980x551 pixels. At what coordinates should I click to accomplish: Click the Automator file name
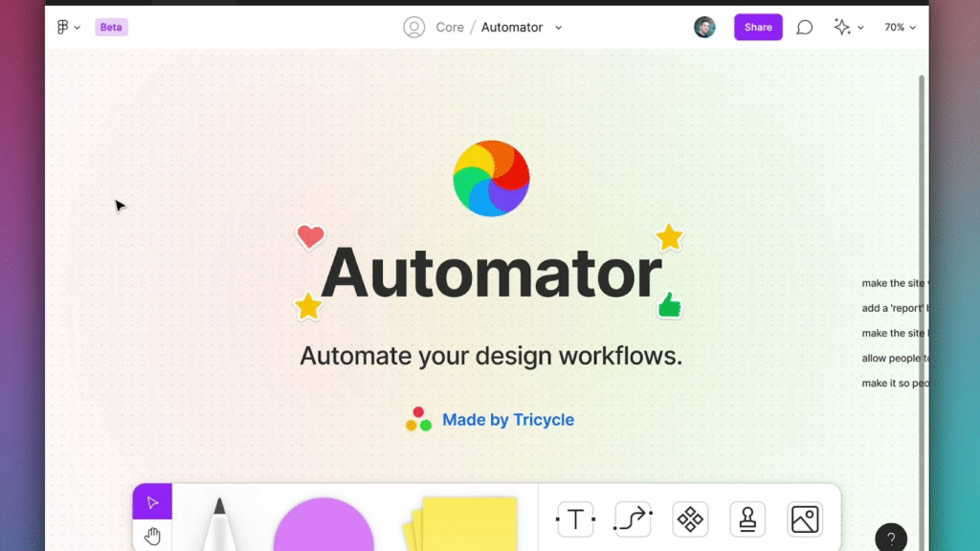click(x=511, y=28)
